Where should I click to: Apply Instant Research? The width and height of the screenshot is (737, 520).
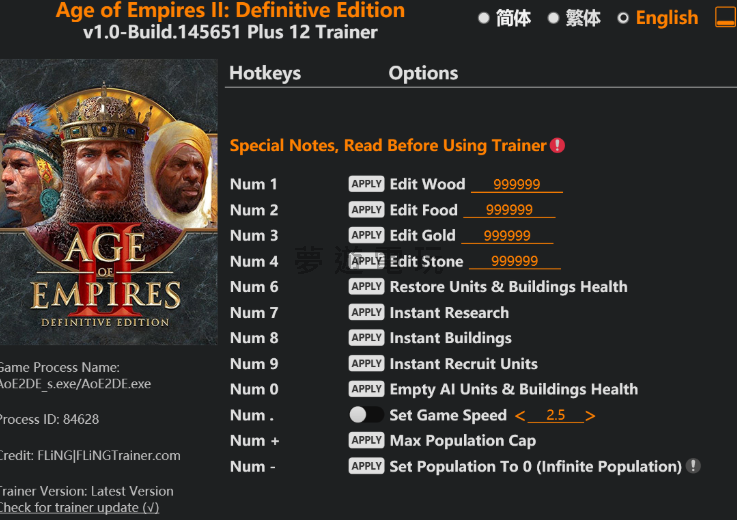[366, 312]
